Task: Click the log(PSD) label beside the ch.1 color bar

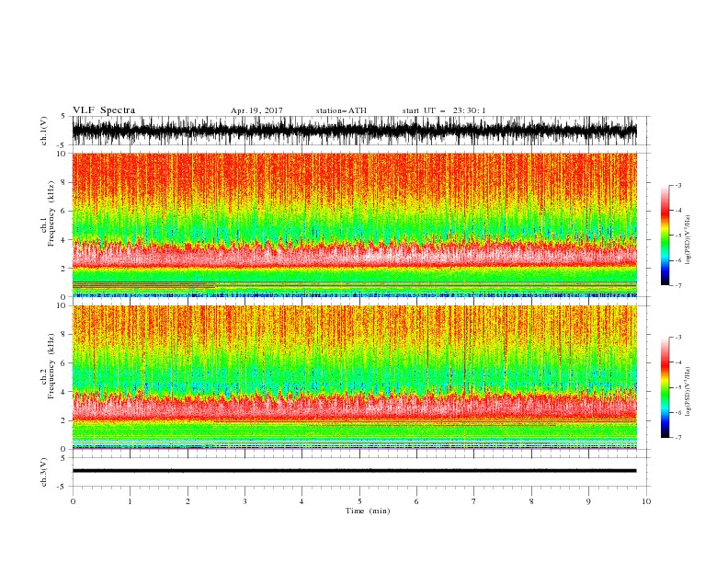Action: point(688,240)
